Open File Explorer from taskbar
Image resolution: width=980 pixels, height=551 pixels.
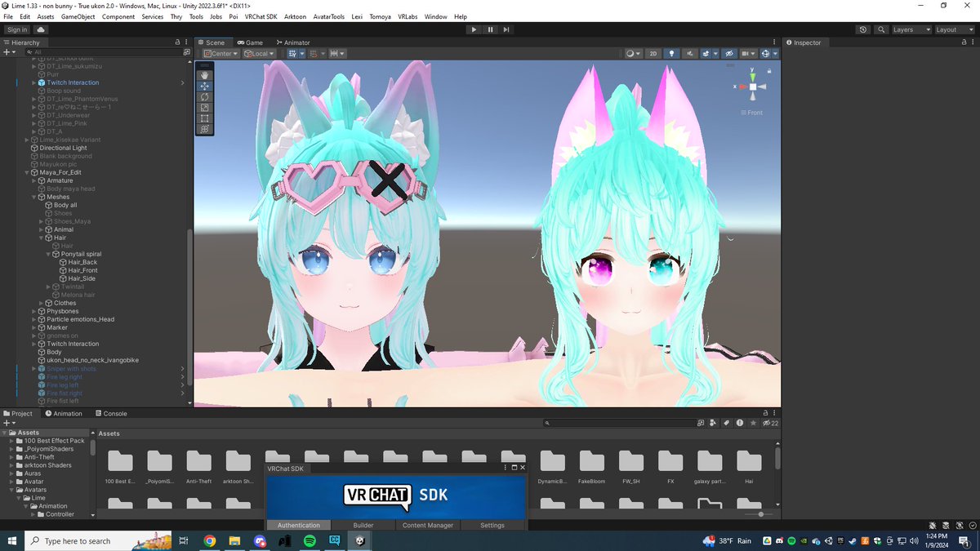234,540
